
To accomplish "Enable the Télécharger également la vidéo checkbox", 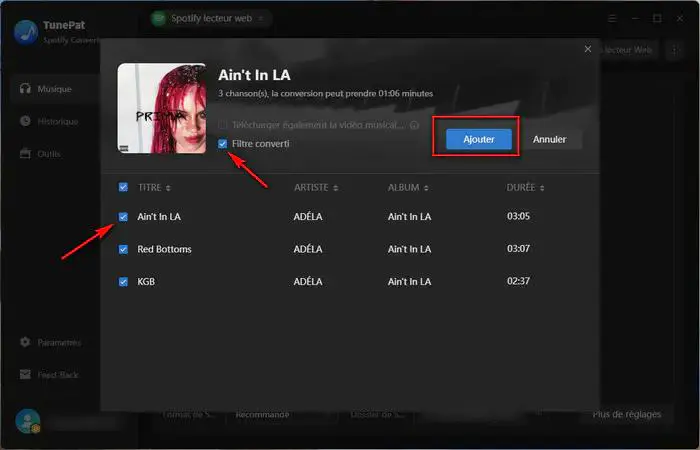I will [x=222, y=125].
